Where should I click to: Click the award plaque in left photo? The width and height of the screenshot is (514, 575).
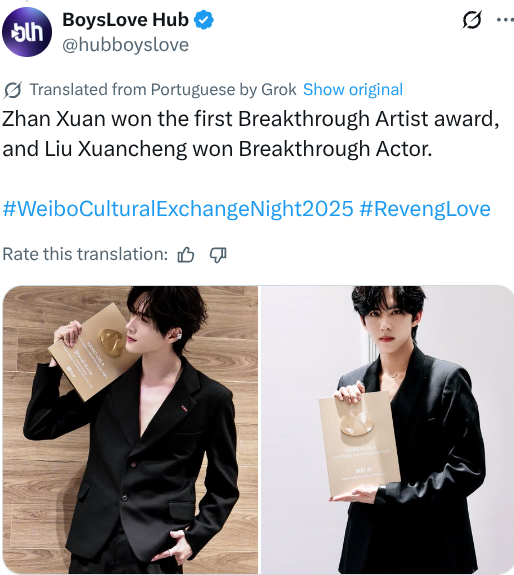(x=91, y=352)
